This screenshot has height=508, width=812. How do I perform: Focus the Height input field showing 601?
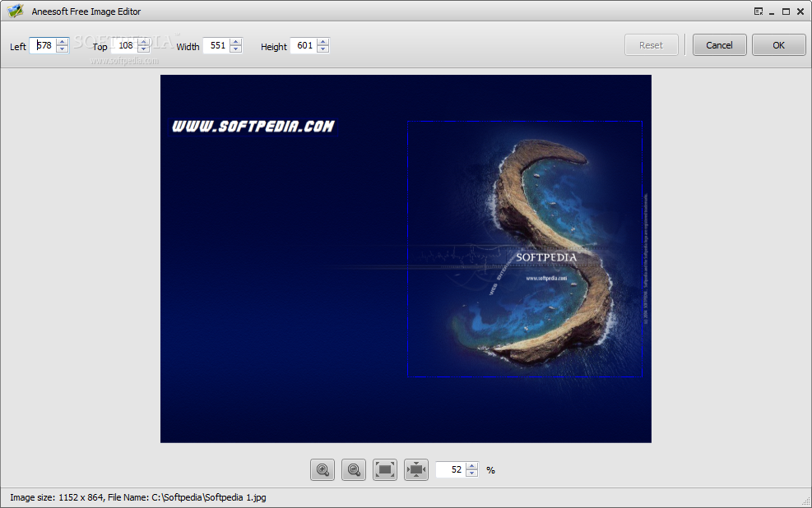(x=304, y=45)
